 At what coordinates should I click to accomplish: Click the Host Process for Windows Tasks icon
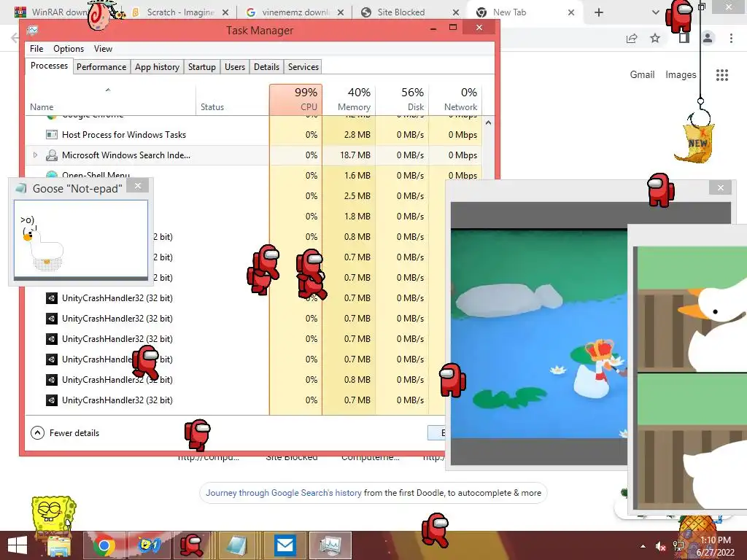(x=52, y=135)
